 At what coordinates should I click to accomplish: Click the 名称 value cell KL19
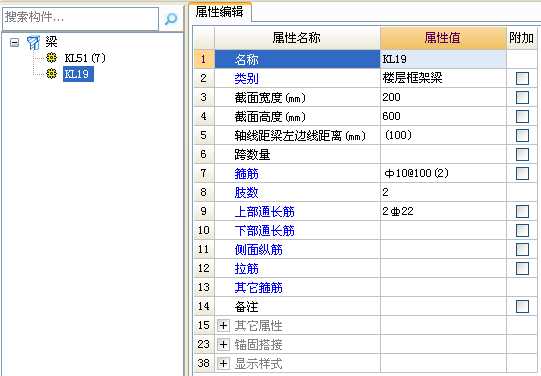click(x=443, y=59)
